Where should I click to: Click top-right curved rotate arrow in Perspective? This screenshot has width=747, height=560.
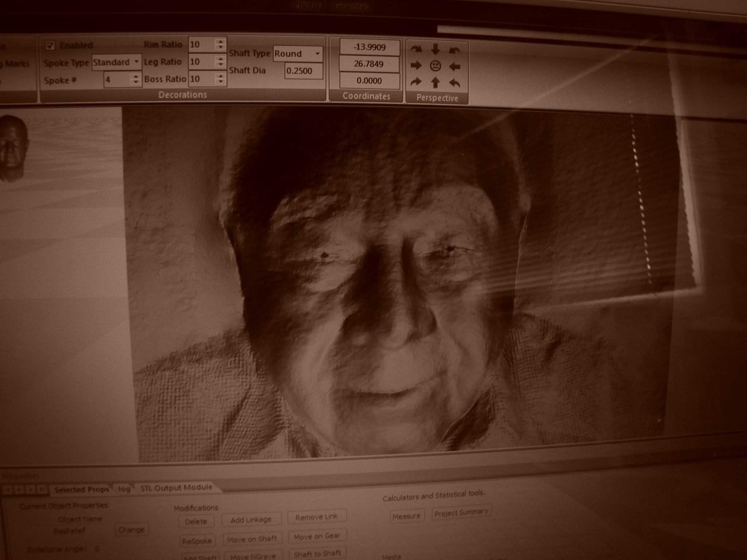click(x=454, y=50)
